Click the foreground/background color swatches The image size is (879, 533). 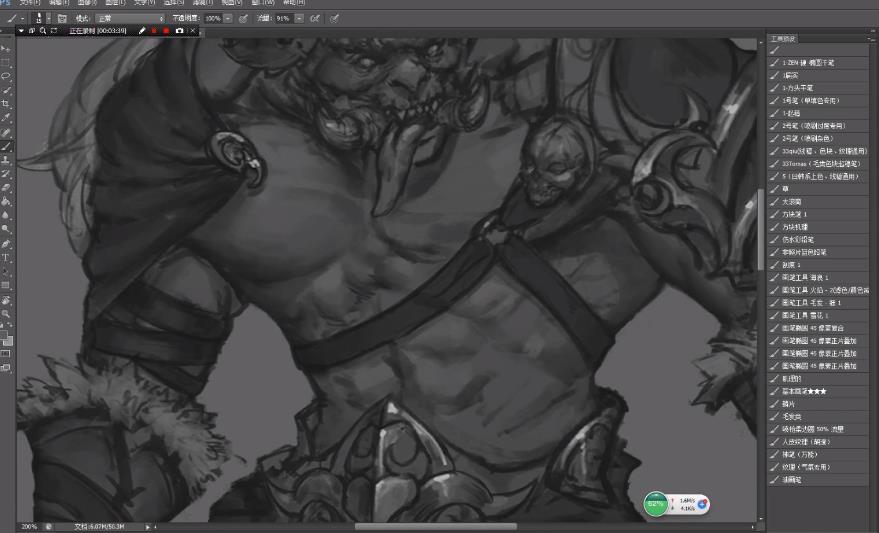pyautogui.click(x=6, y=338)
